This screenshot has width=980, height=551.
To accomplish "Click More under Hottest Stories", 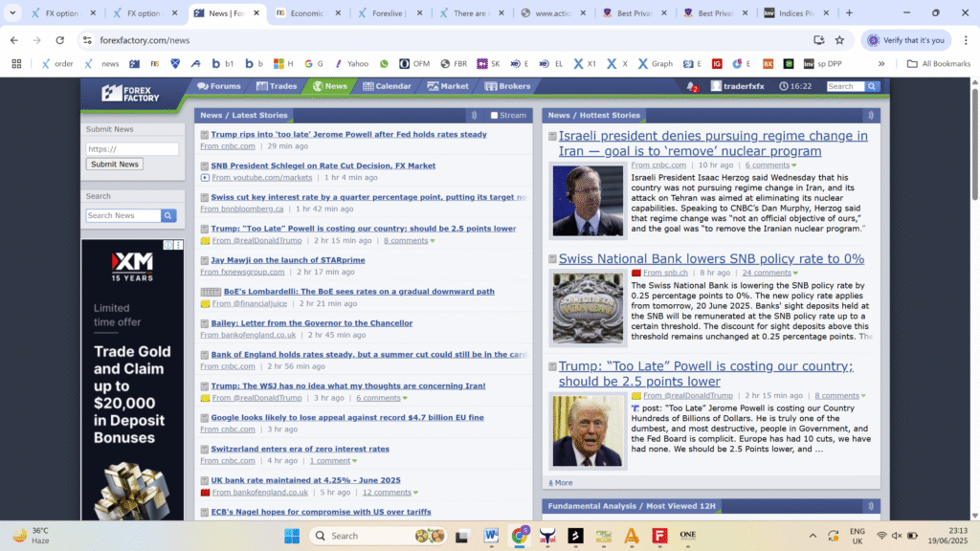I will [x=561, y=483].
